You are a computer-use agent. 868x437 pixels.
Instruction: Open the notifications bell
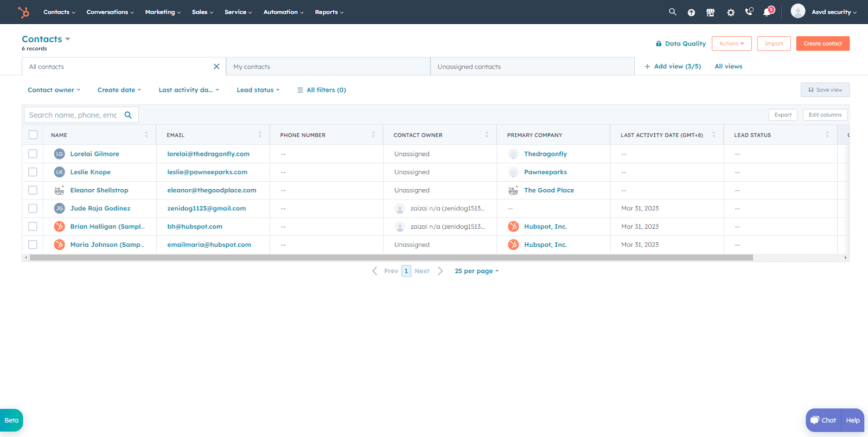click(x=768, y=12)
